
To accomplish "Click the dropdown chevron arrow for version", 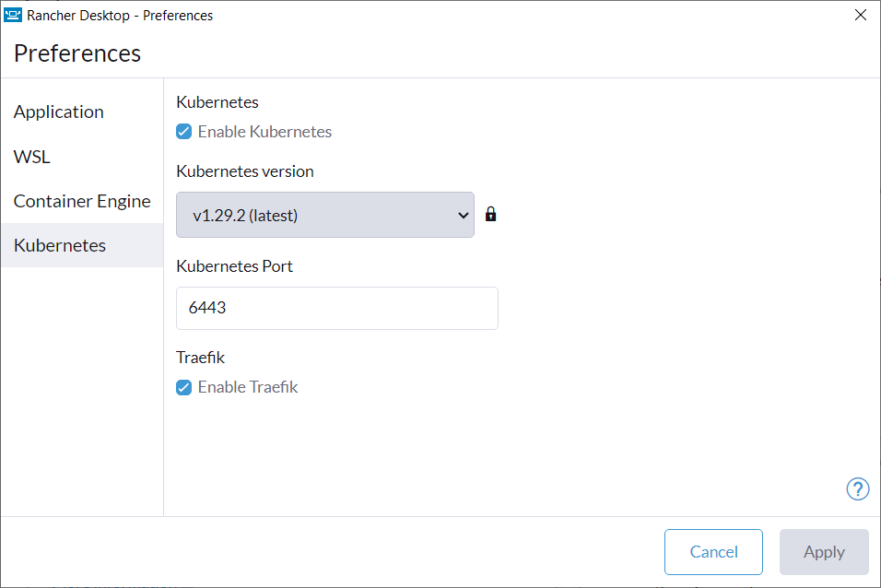I will coord(463,216).
